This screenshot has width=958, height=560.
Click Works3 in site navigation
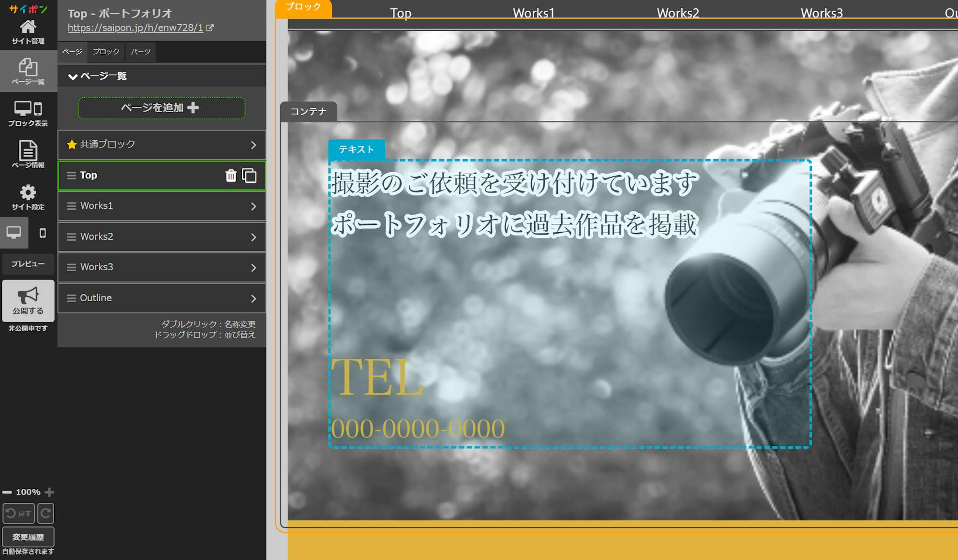(x=822, y=13)
